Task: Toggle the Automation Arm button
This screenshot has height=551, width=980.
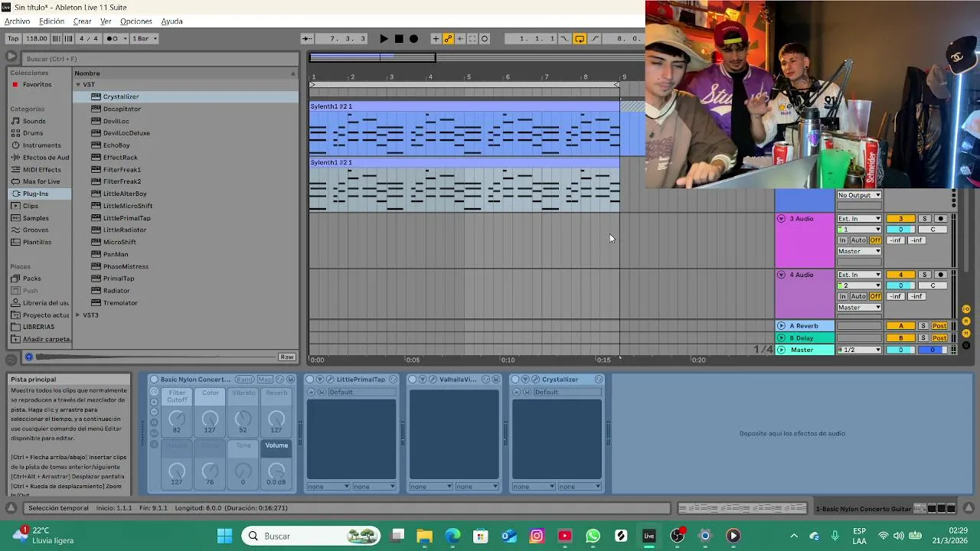Action: tap(448, 38)
